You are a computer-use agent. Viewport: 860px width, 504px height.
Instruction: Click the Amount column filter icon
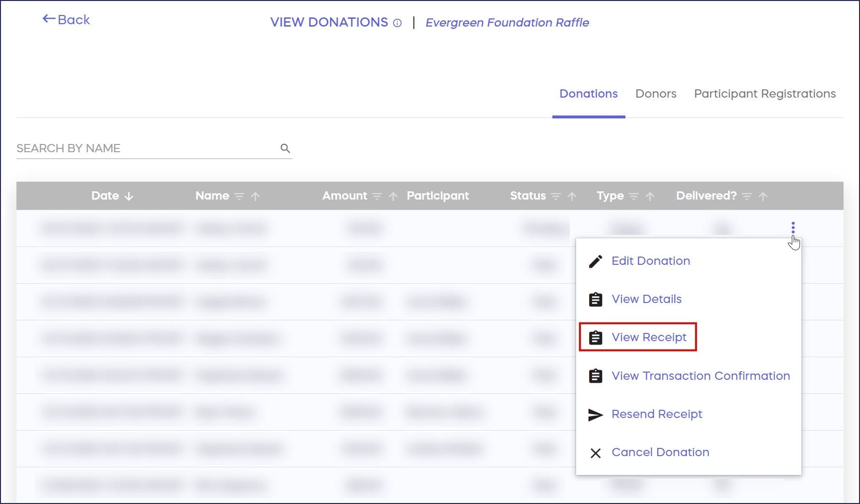point(377,196)
